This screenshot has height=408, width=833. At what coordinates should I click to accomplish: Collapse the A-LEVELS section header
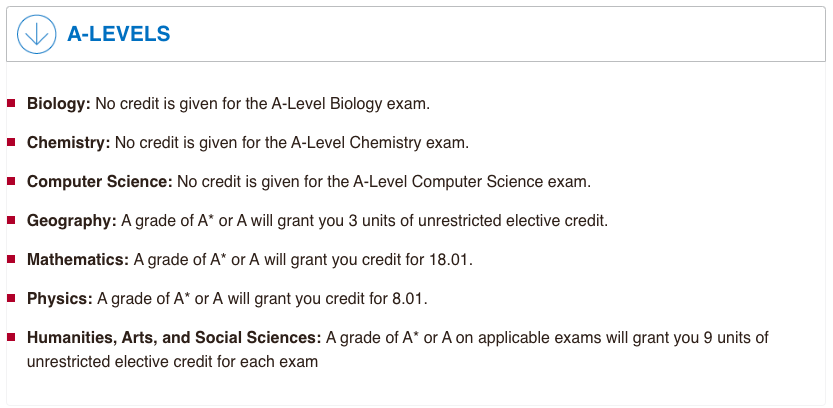(416, 34)
